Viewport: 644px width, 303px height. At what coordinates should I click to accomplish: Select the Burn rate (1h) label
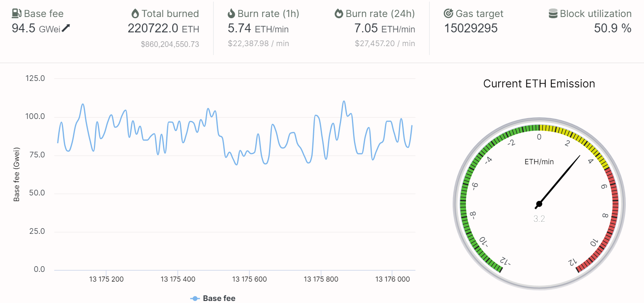click(x=268, y=14)
